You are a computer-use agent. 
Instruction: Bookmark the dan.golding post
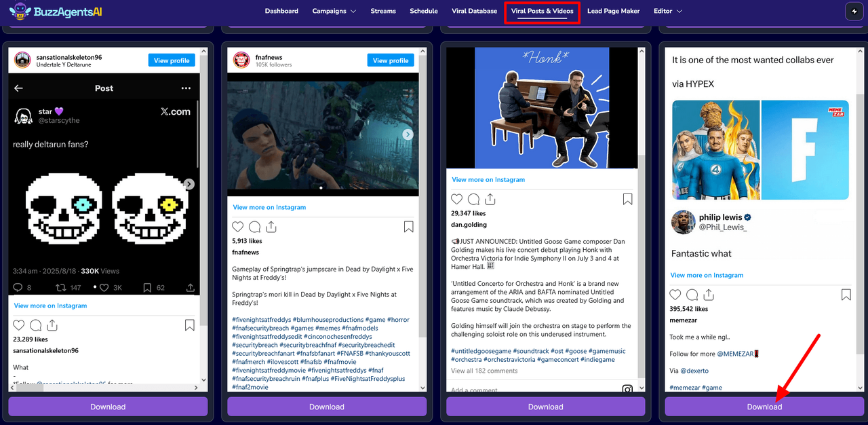coord(628,200)
